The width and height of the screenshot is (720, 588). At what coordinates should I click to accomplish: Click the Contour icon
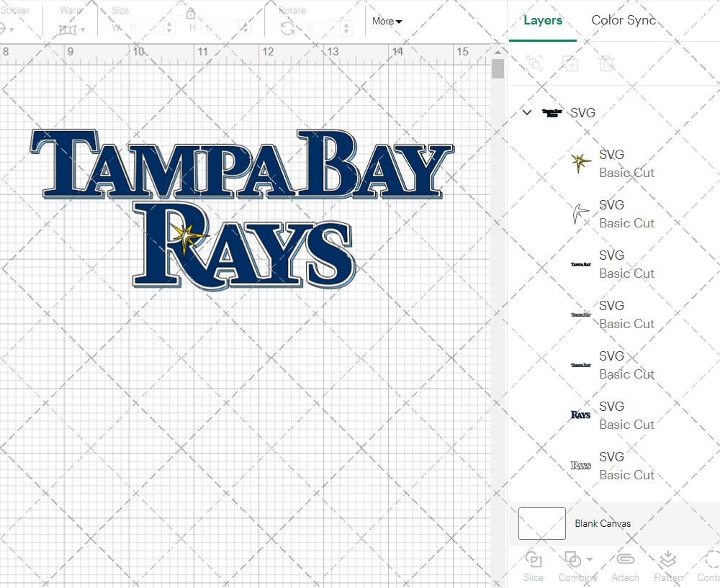pyautogui.click(x=713, y=559)
